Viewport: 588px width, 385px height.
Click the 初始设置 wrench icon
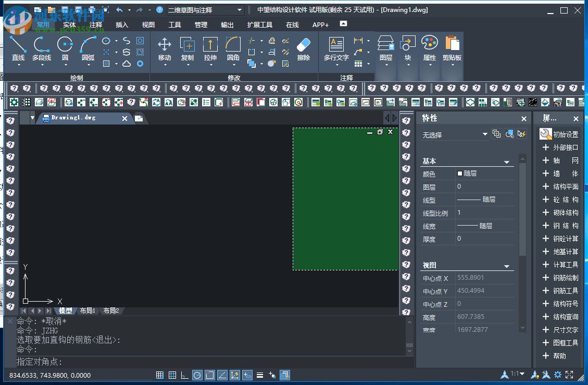click(x=545, y=134)
